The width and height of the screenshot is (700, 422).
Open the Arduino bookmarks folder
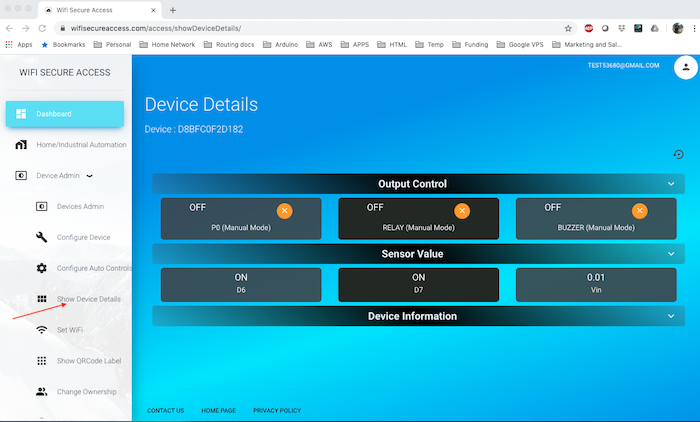pos(280,45)
